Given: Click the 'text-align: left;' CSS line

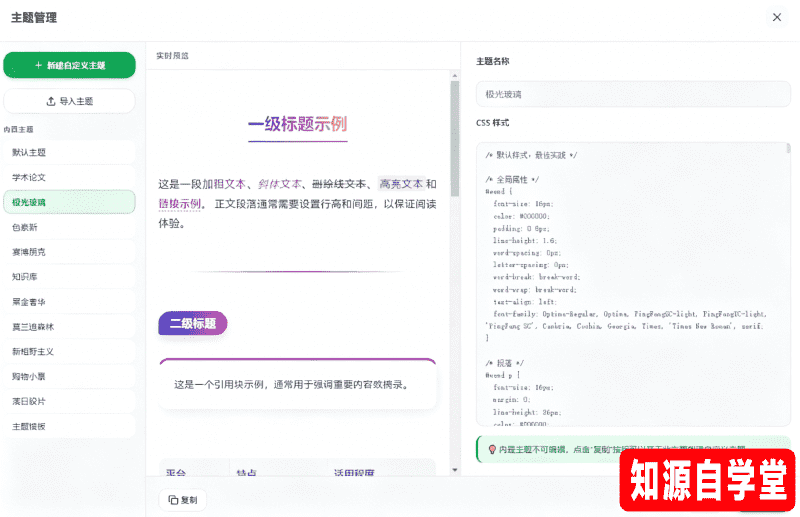Looking at the screenshot, I should tap(524, 302).
